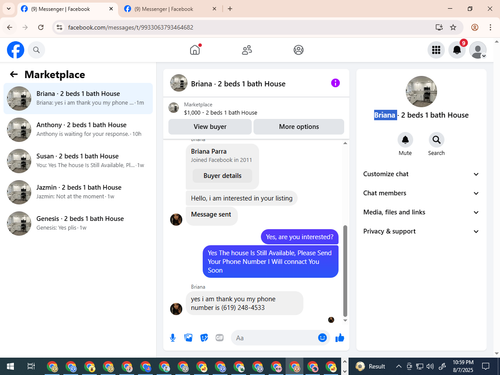Viewport: 500px width, 375px height.
Task: Click the 'Hello, i am interested in your listing' message
Action: pyautogui.click(x=241, y=198)
